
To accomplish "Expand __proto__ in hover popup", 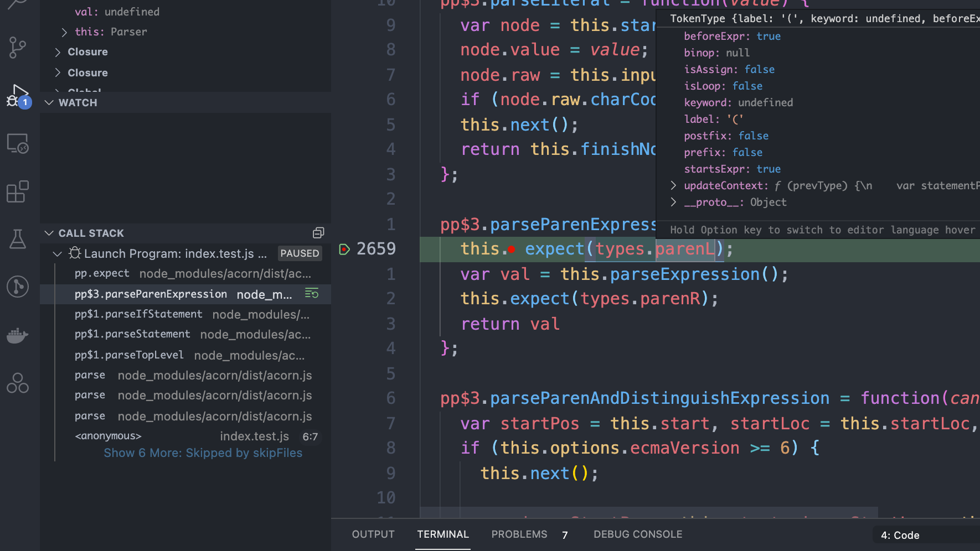I will click(x=673, y=202).
